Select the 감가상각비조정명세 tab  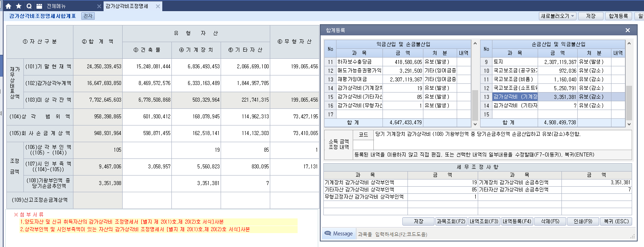pyautogui.click(x=127, y=6)
